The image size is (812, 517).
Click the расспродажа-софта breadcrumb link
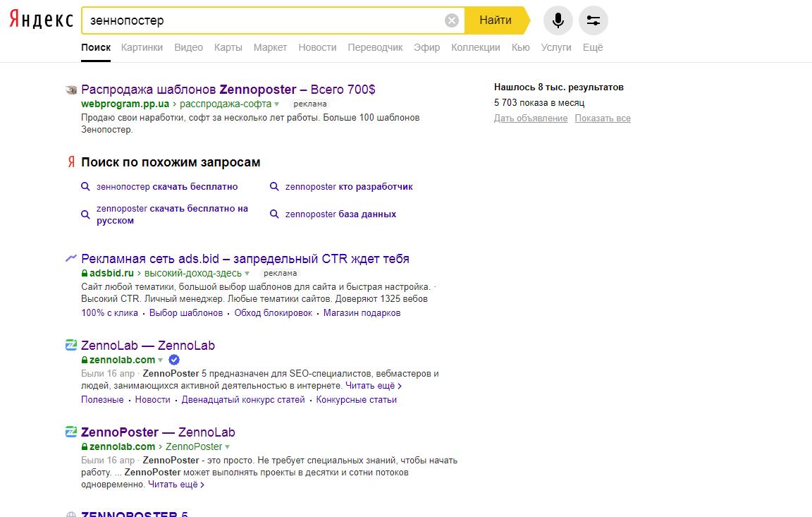tap(226, 104)
